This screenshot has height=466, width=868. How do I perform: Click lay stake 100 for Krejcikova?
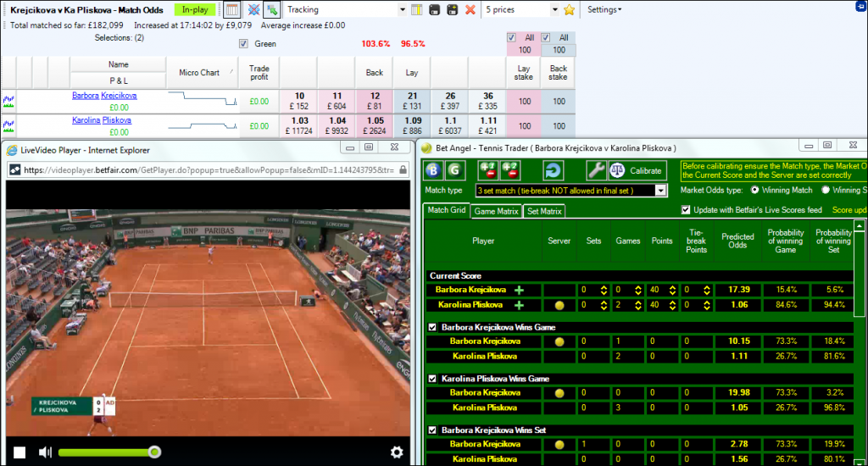click(524, 102)
